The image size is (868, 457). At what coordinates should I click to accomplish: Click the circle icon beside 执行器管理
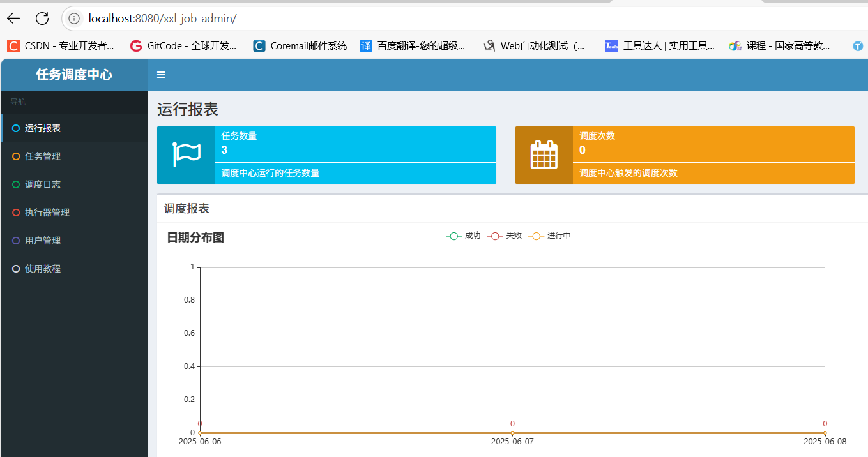16,213
